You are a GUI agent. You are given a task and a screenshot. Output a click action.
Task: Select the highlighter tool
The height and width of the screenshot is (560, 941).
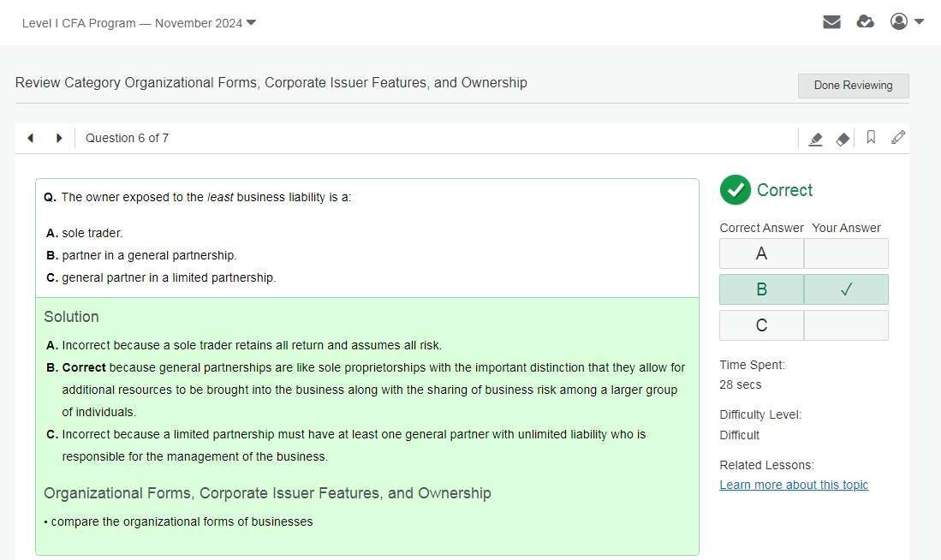pos(815,139)
